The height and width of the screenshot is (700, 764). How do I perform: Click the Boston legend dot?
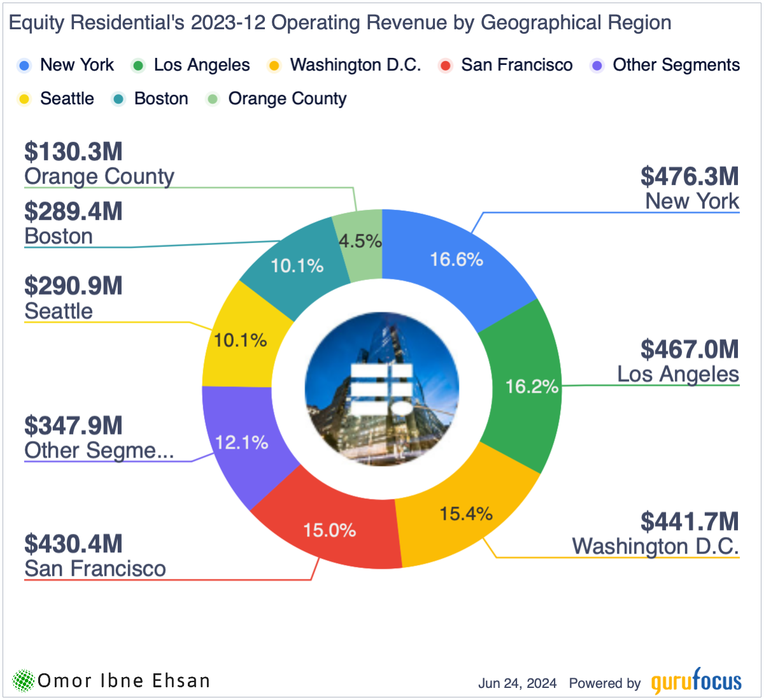[119, 99]
